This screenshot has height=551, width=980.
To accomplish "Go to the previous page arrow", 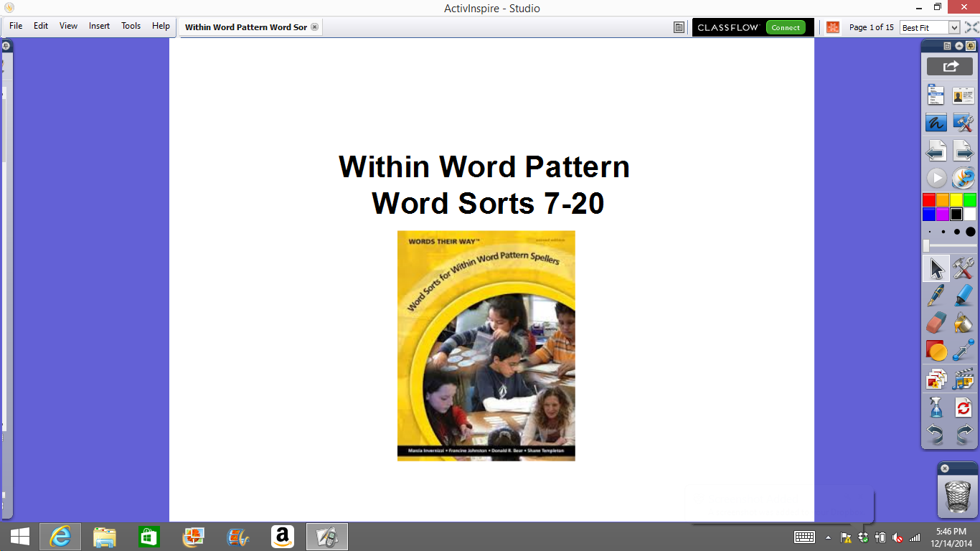I will click(x=936, y=151).
